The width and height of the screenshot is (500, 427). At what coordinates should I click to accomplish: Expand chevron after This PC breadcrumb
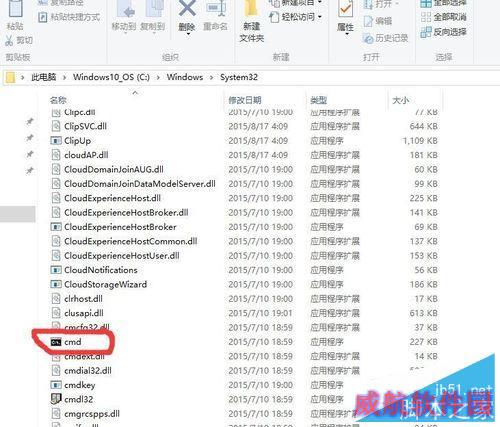(x=64, y=78)
